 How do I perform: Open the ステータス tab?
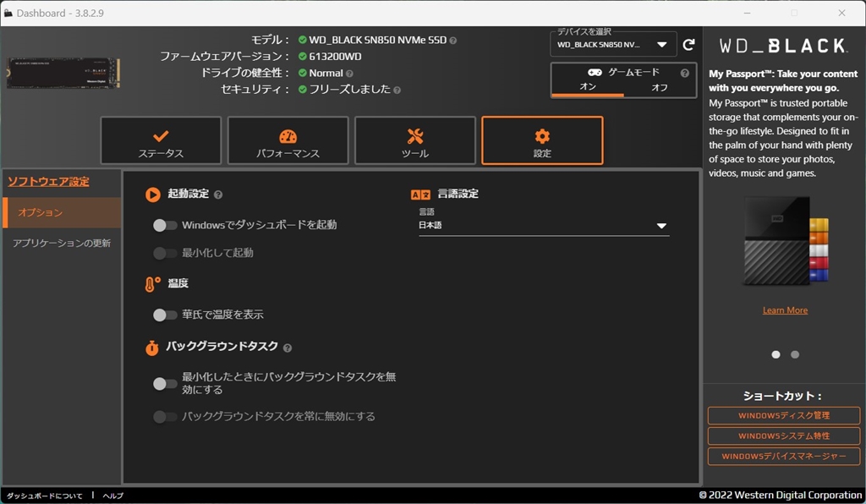161,140
